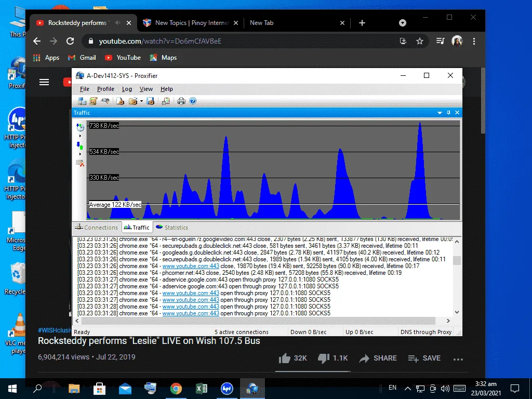Viewport: 532px width, 399px height.
Task: Switch to the Rocksteddy YouTube tab in Chrome
Action: coord(77,23)
